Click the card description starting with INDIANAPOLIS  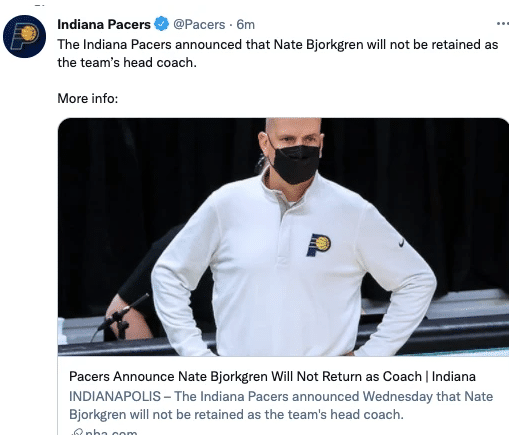click(x=281, y=405)
